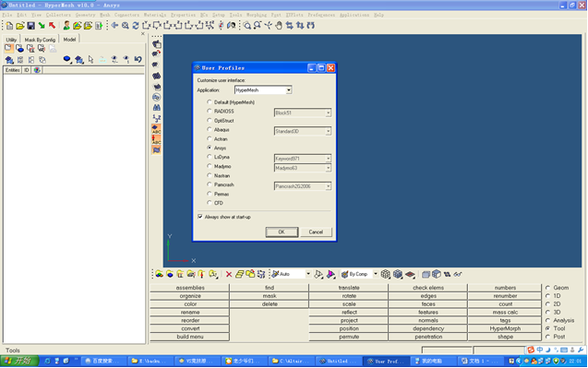
Task: Open the HyperMorph panel button
Action: click(505, 328)
